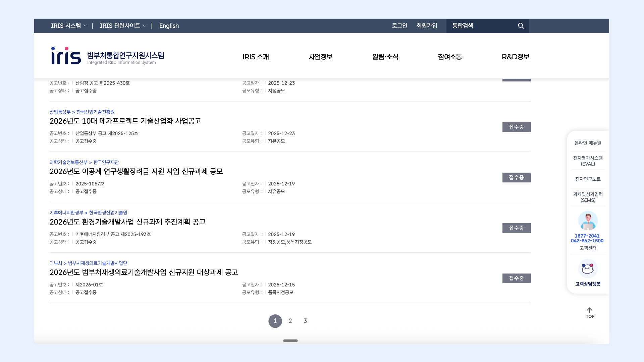Expand the IRIS 시스템 dropdown
The image size is (644, 362).
(x=69, y=26)
